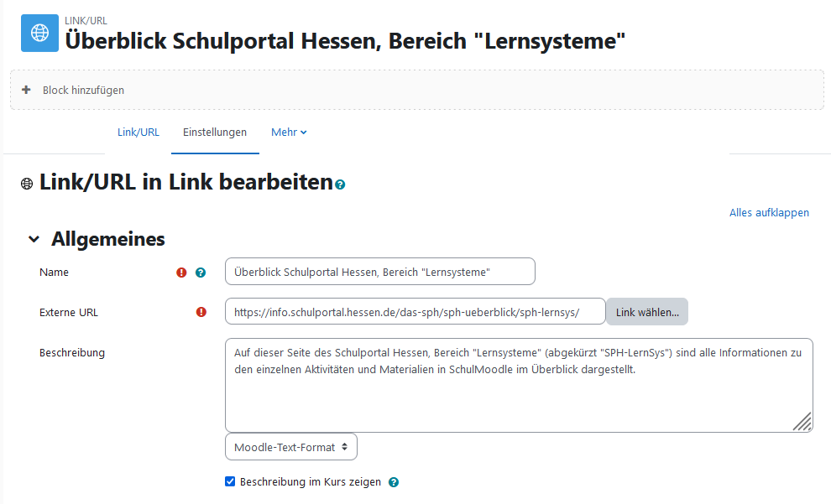Click small globe icon before Link/URL heading
This screenshot has height=504, width=831.
pos(27,184)
